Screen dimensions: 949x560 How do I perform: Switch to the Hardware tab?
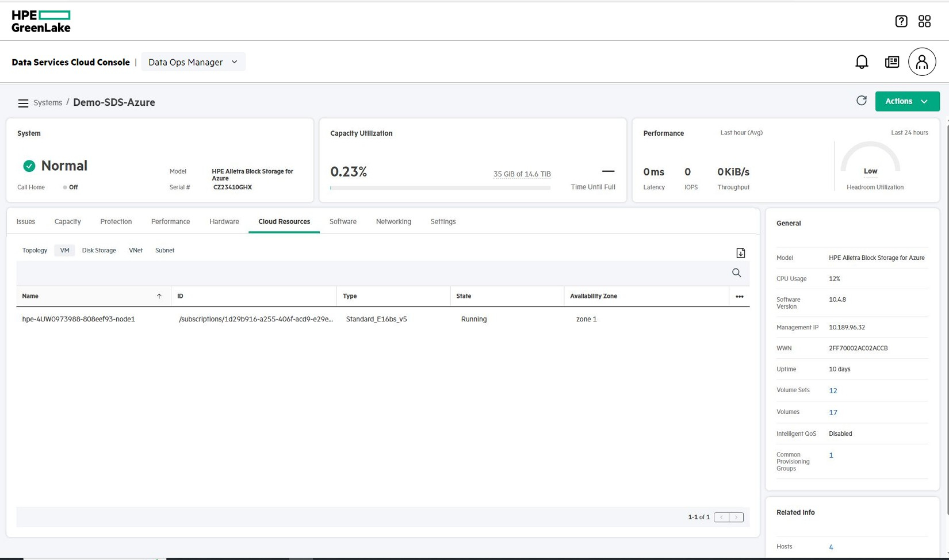224,221
